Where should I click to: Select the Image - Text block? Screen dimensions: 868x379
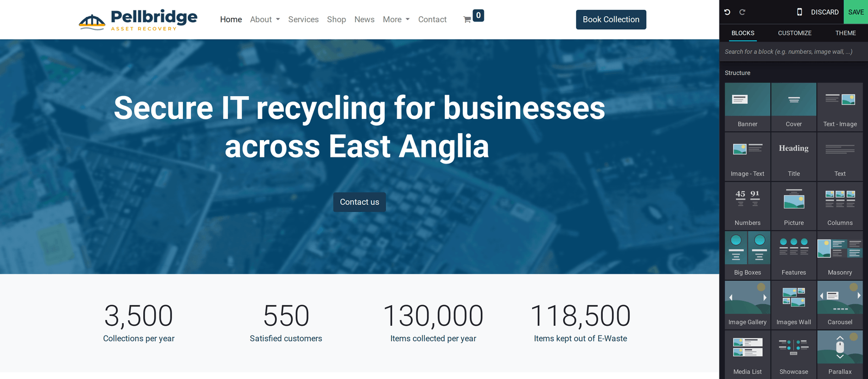pyautogui.click(x=748, y=156)
